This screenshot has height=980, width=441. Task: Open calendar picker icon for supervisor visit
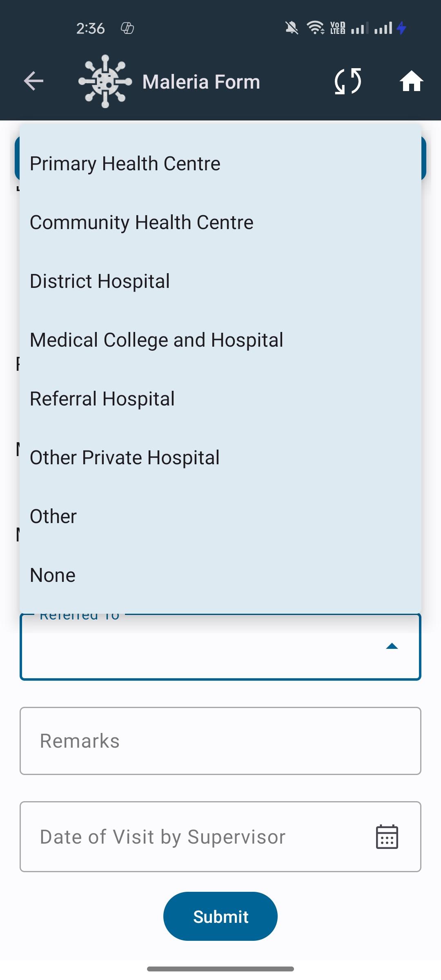coord(387,837)
